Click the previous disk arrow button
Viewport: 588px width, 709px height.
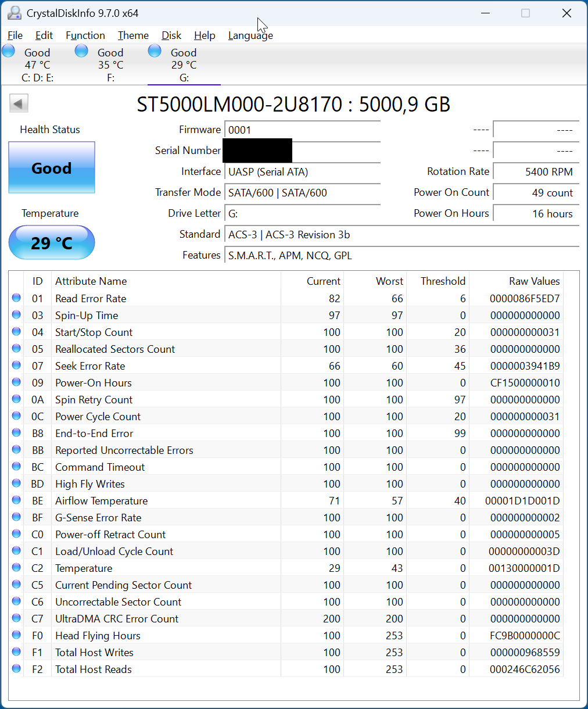tap(19, 104)
